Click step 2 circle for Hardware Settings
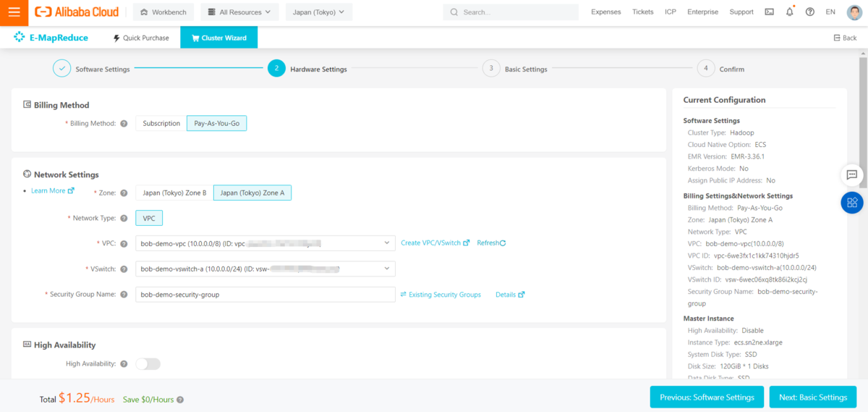The image size is (868, 412). (276, 69)
